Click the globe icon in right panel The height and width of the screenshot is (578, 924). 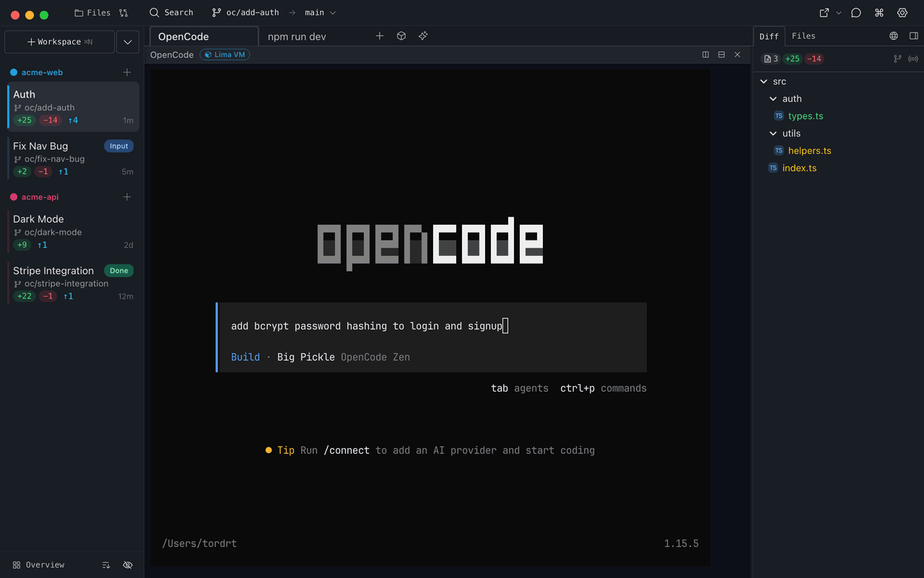(894, 35)
